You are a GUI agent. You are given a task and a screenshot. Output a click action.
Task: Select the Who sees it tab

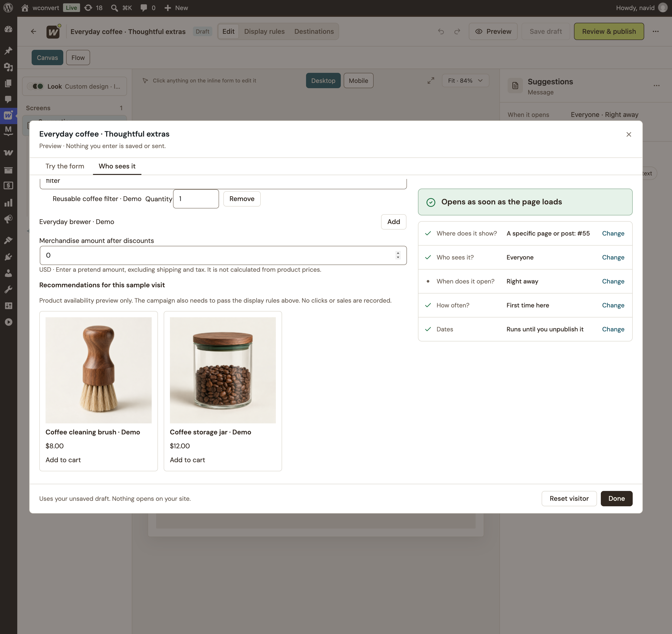[x=117, y=166]
